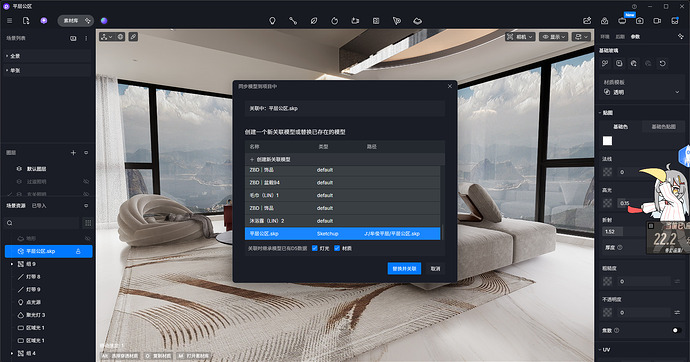Open the axis gizmo dropdown in viewport
This screenshot has width=690, height=362.
pos(106,37)
